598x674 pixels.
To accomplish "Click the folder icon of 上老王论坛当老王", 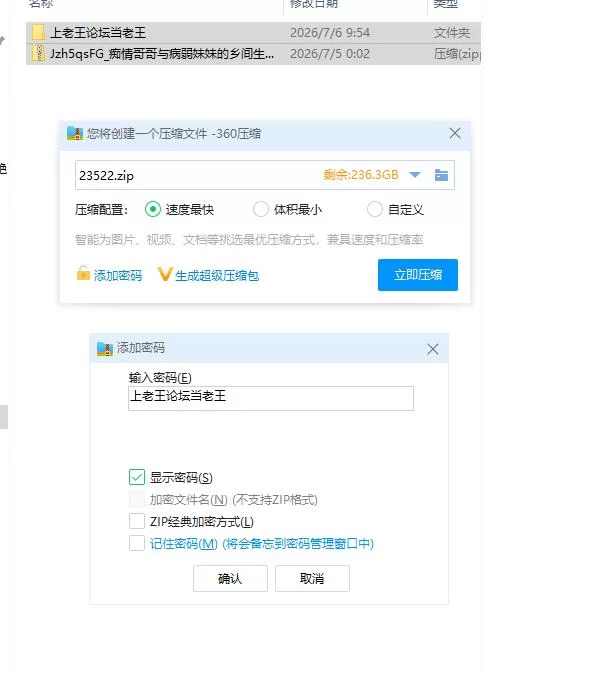I will (x=38, y=33).
